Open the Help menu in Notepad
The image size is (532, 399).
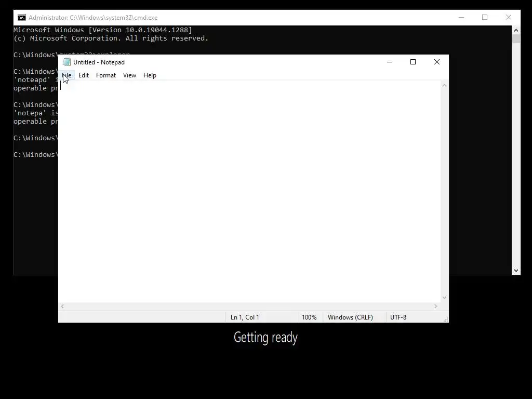150,75
